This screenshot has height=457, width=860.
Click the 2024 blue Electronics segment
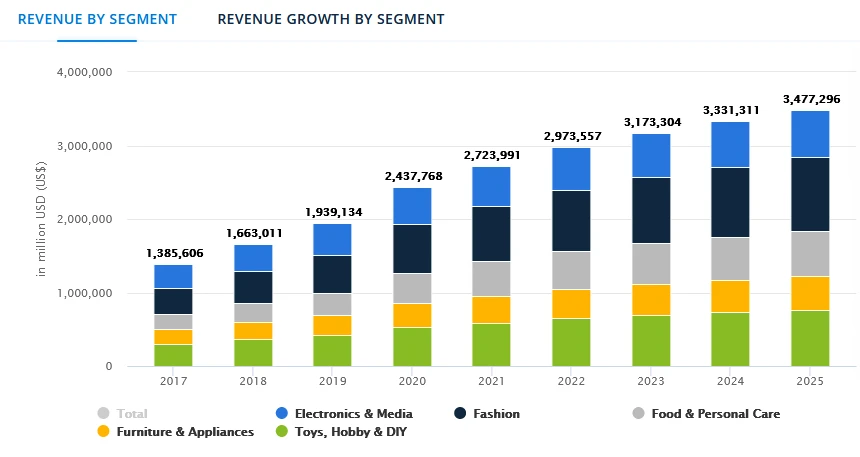coord(731,144)
